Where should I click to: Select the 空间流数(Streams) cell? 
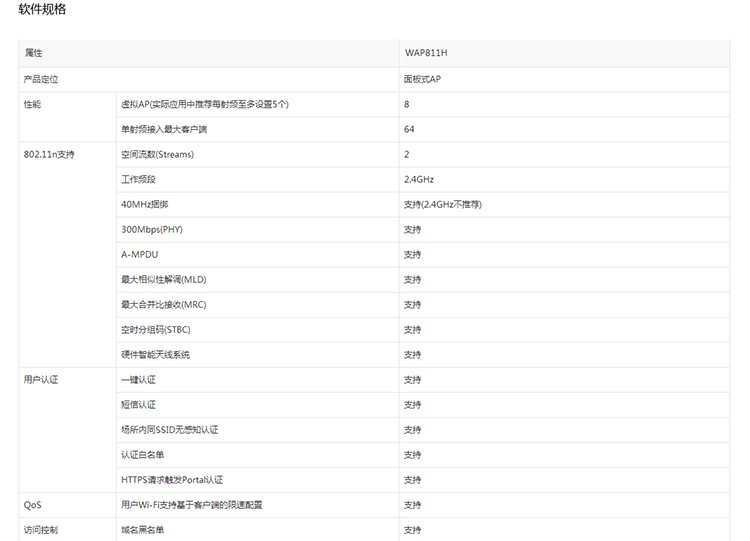[257, 155]
